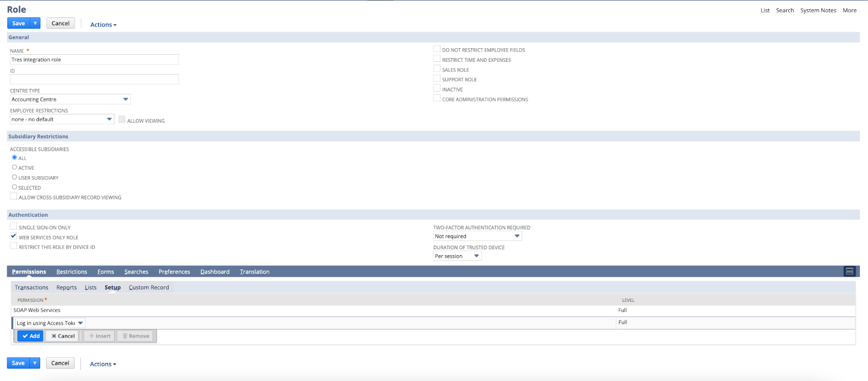Switch to the Restrictions tab
868x381 pixels.
pos(72,272)
